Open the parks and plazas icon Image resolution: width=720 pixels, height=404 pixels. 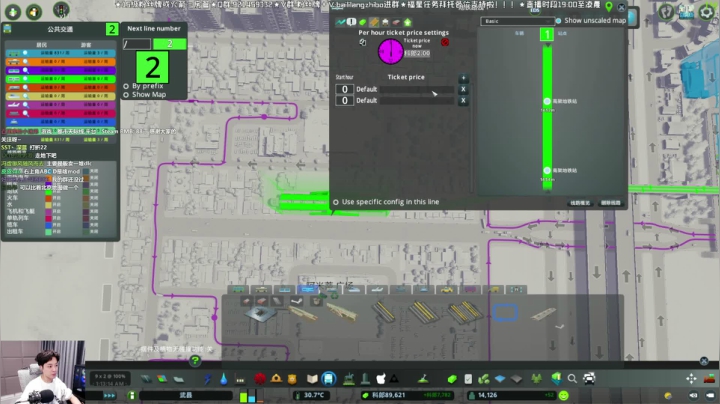click(x=349, y=379)
